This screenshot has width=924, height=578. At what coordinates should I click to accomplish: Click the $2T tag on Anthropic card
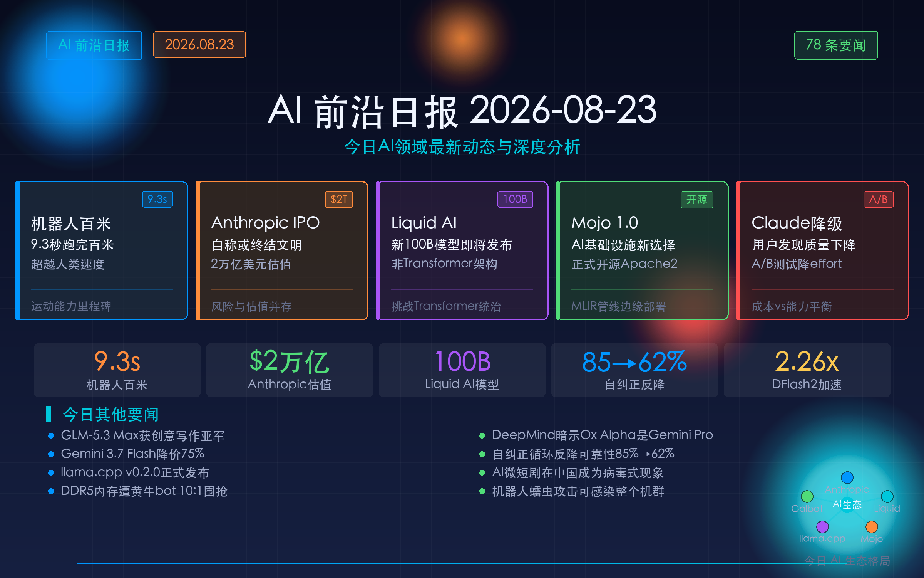pos(339,199)
